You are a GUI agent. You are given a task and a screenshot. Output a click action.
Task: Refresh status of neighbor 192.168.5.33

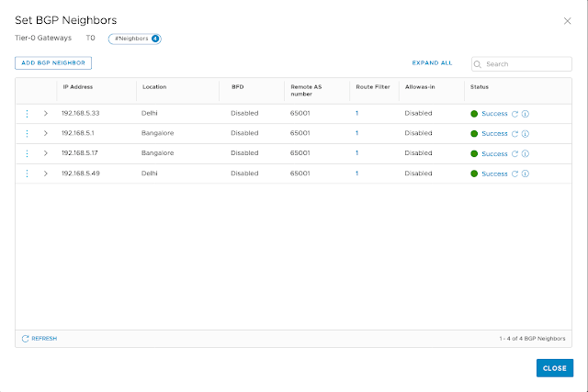(x=514, y=114)
